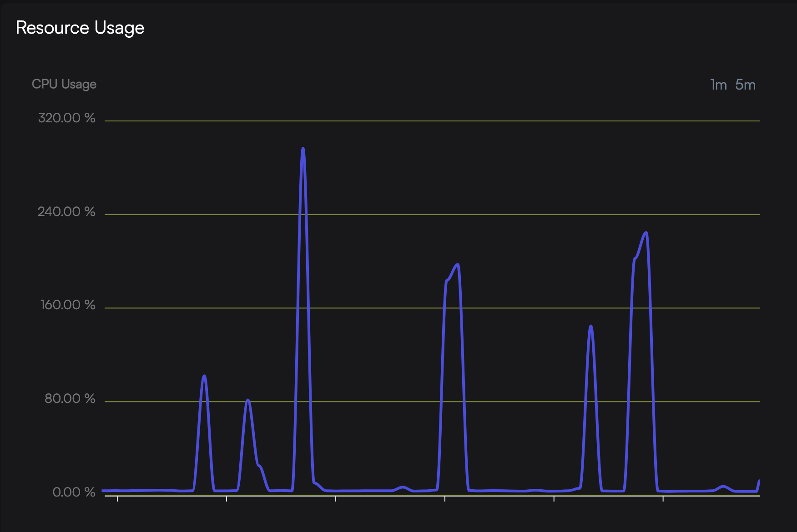Screen dimensions: 797x532
Task: Click the 320.00 % y-axis label
Action: click(x=67, y=118)
